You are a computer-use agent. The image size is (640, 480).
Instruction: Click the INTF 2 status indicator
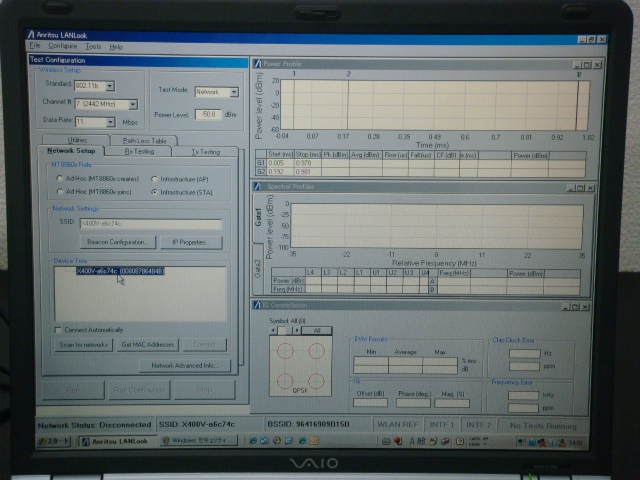pyautogui.click(x=478, y=425)
